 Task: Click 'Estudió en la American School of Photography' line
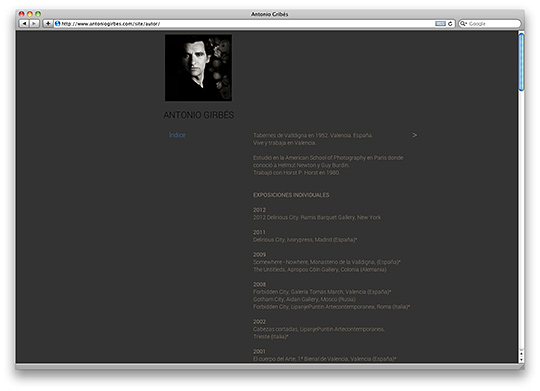pyautogui.click(x=328, y=158)
